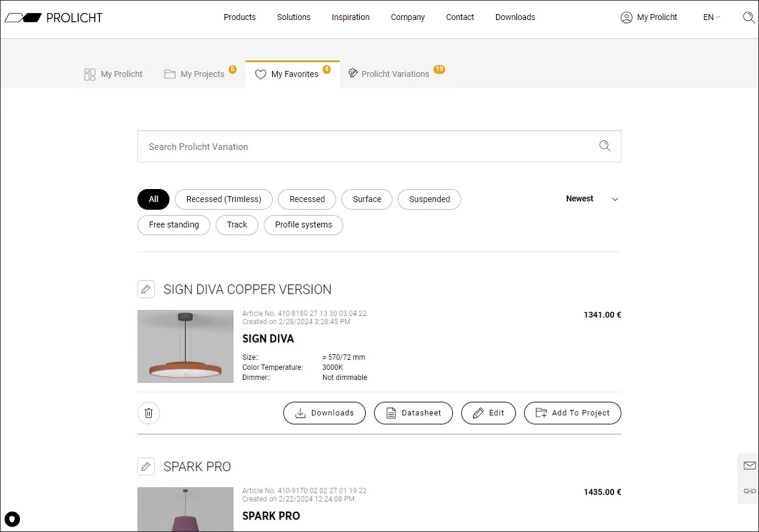The image size is (759, 532).
Task: Click the SIGN DIVA product name
Action: 268,339
